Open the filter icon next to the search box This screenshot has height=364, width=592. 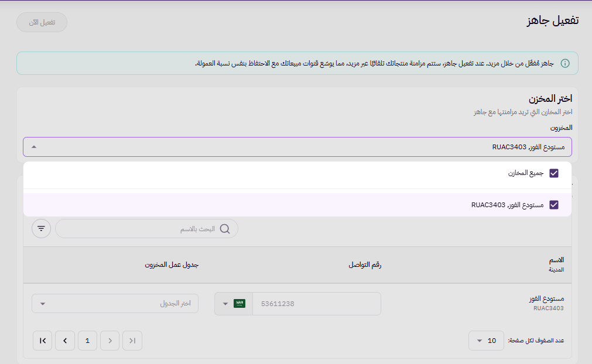pyautogui.click(x=41, y=229)
